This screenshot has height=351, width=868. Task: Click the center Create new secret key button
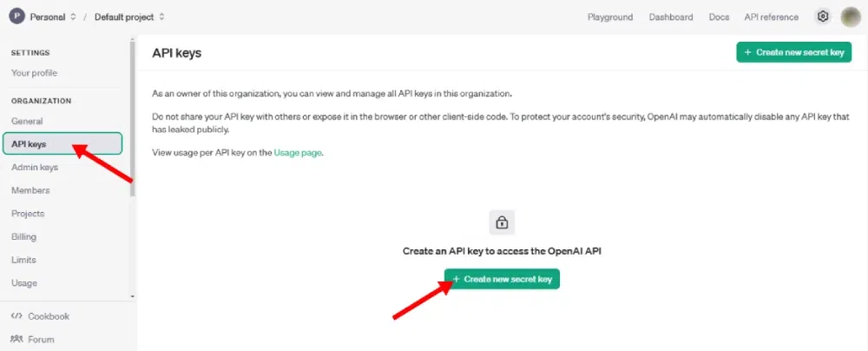503,279
